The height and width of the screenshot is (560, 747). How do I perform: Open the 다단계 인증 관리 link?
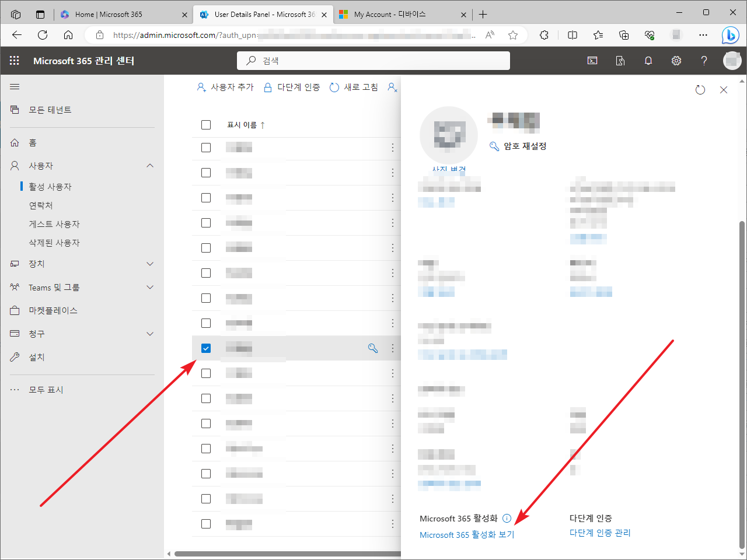(600, 533)
